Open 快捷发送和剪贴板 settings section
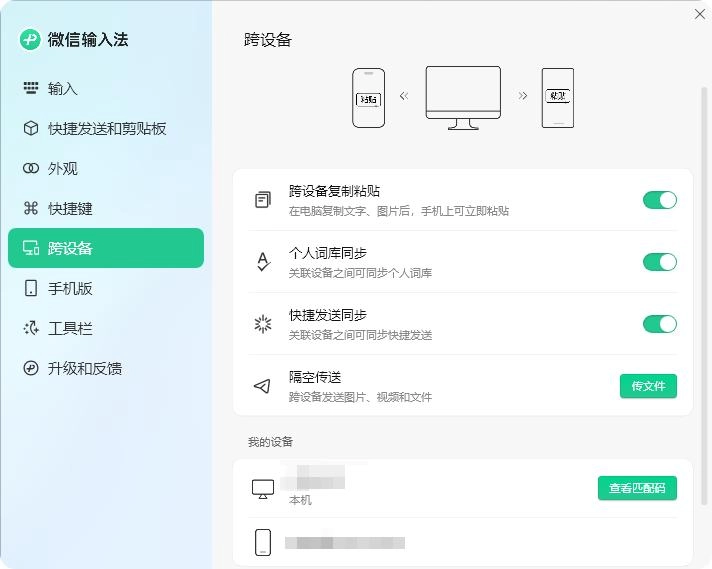The height and width of the screenshot is (569, 712). click(x=106, y=129)
